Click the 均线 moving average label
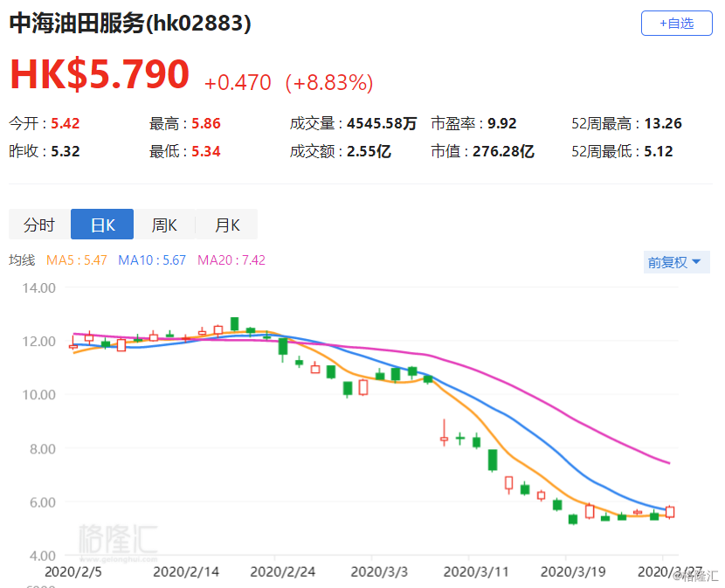The width and height of the screenshot is (725, 588). pyautogui.click(x=22, y=260)
